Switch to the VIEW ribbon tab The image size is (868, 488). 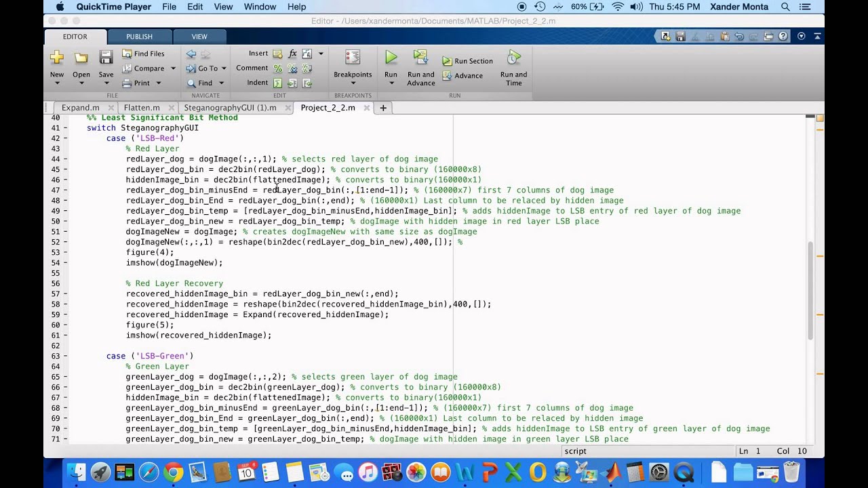(199, 37)
